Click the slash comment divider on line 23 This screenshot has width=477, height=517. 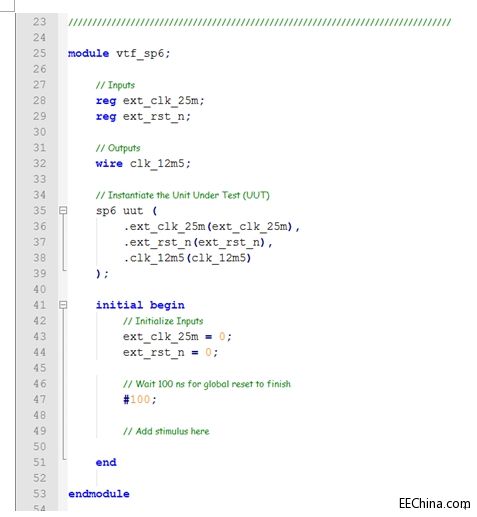[x=259, y=22]
